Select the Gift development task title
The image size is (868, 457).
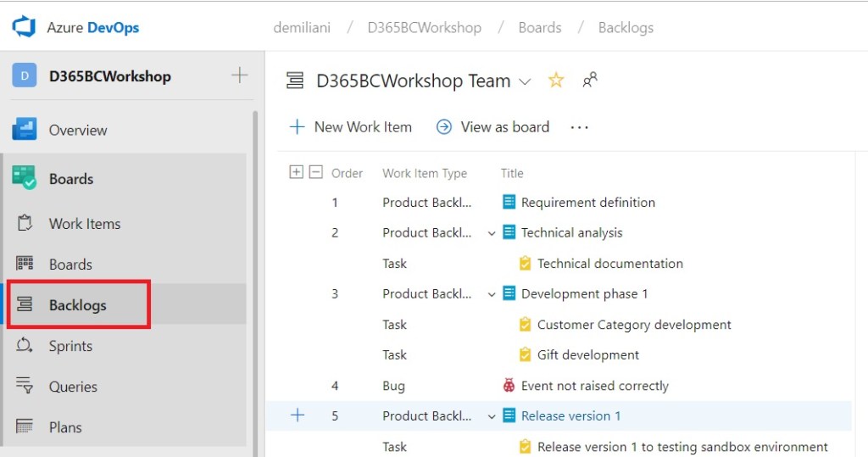point(588,354)
